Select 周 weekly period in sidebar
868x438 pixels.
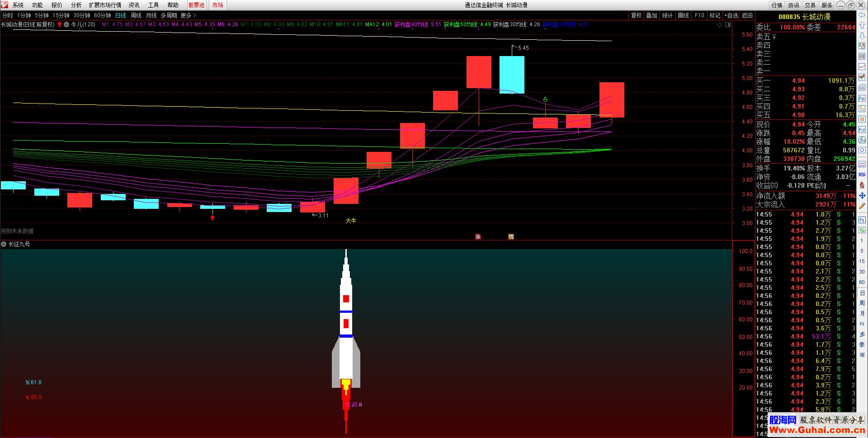[862, 303]
